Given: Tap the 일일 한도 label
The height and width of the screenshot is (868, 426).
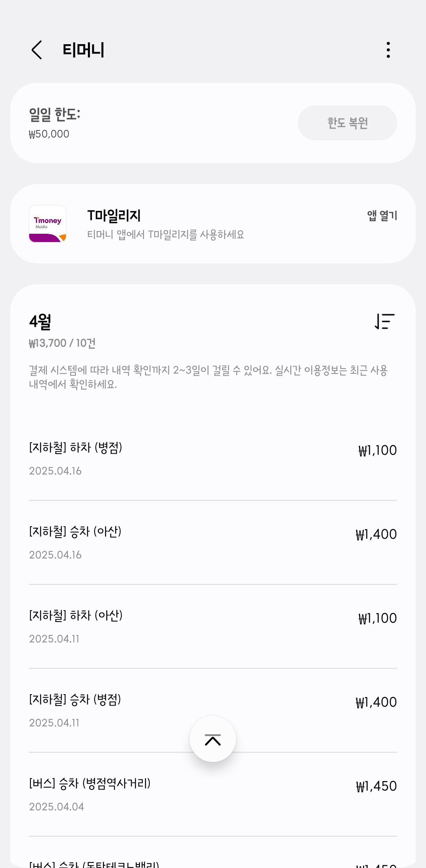Looking at the screenshot, I should click(55, 115).
